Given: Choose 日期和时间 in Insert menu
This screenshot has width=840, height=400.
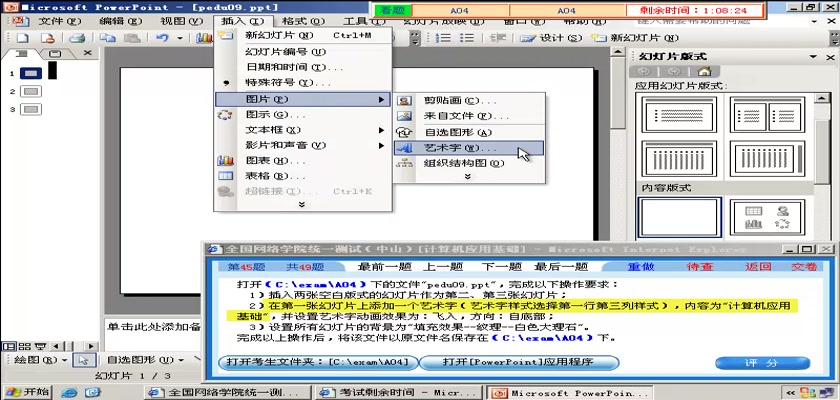Looking at the screenshot, I should 303,67.
